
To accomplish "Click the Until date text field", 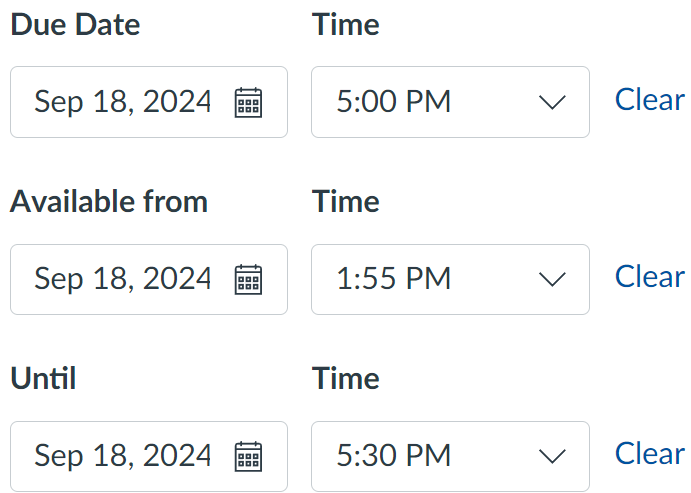I will pos(123,456).
